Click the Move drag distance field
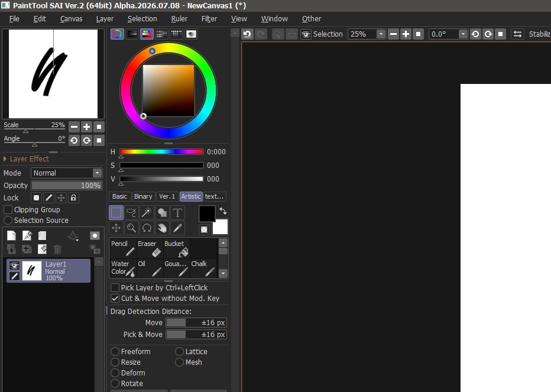This screenshot has height=392, width=551. [196, 323]
